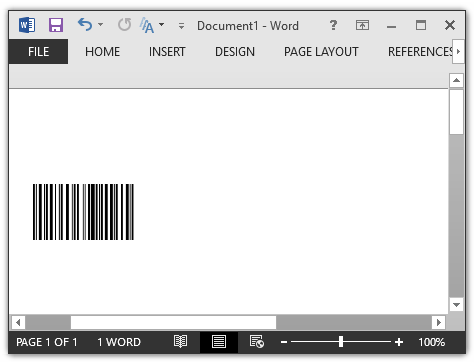Zoom out with the minus button
The width and height of the screenshot is (476, 364).
coord(284,342)
